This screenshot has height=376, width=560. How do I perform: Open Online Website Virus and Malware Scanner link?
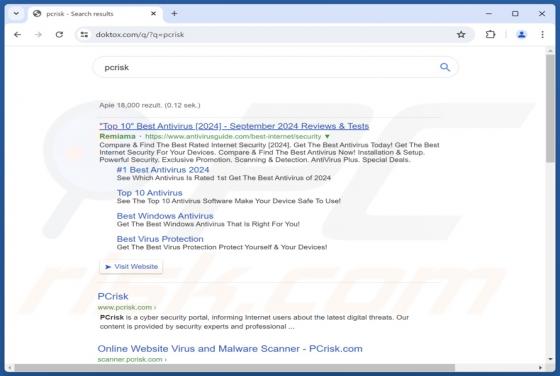tap(230, 349)
